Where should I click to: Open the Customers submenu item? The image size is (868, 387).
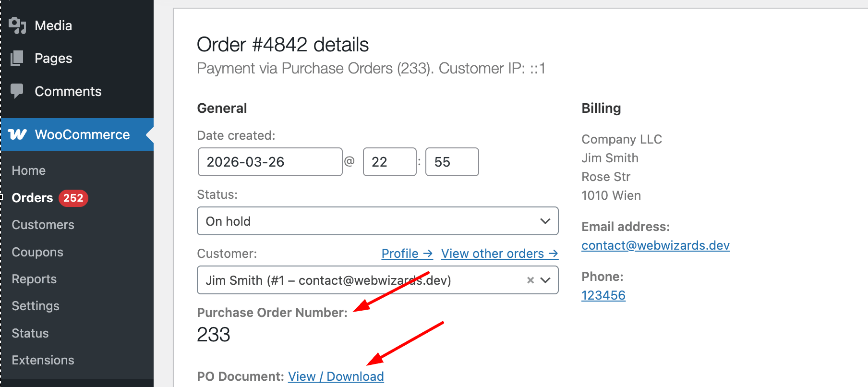click(x=43, y=225)
